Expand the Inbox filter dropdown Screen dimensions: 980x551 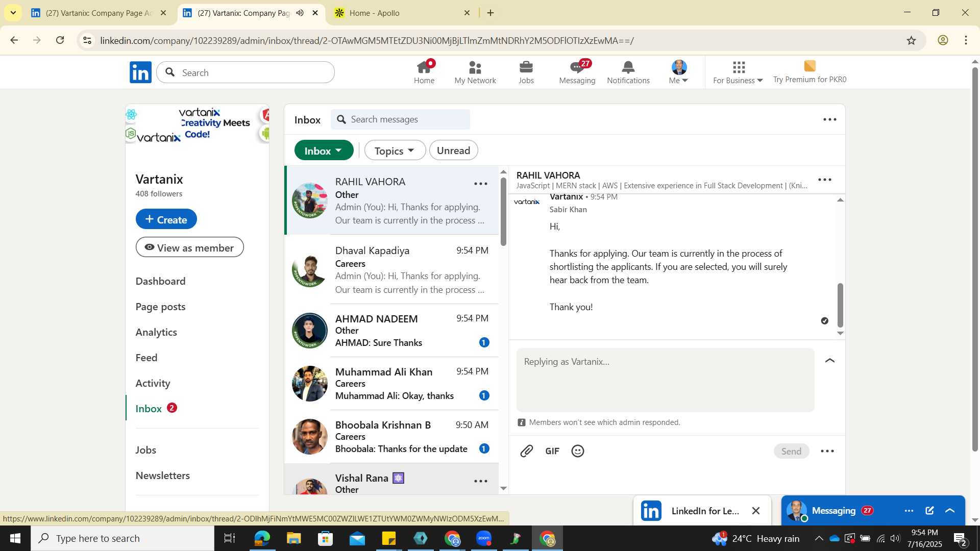point(324,151)
